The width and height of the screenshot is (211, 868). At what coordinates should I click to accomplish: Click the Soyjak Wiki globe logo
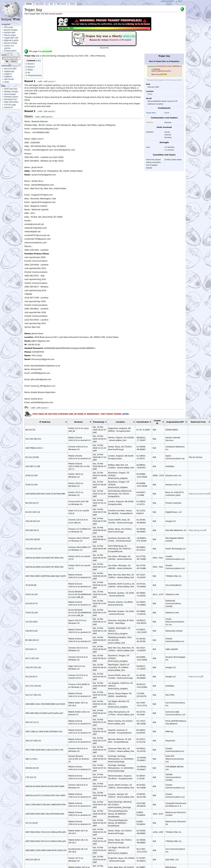[11, 11]
